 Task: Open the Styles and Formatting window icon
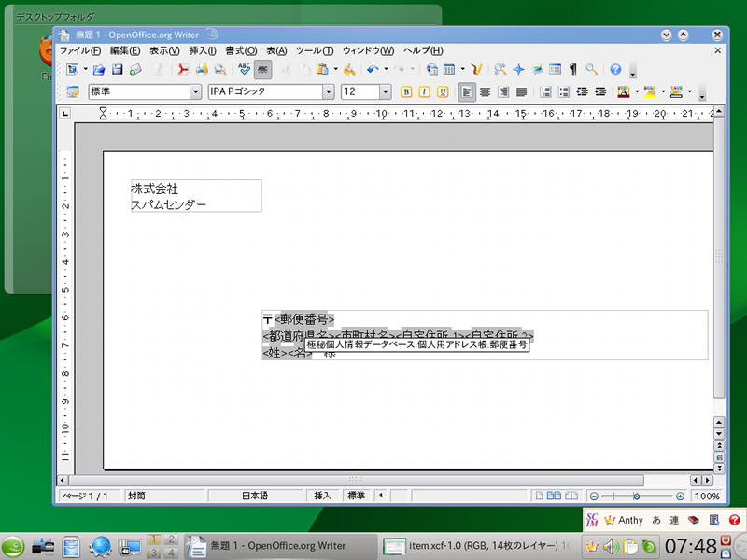(72, 91)
